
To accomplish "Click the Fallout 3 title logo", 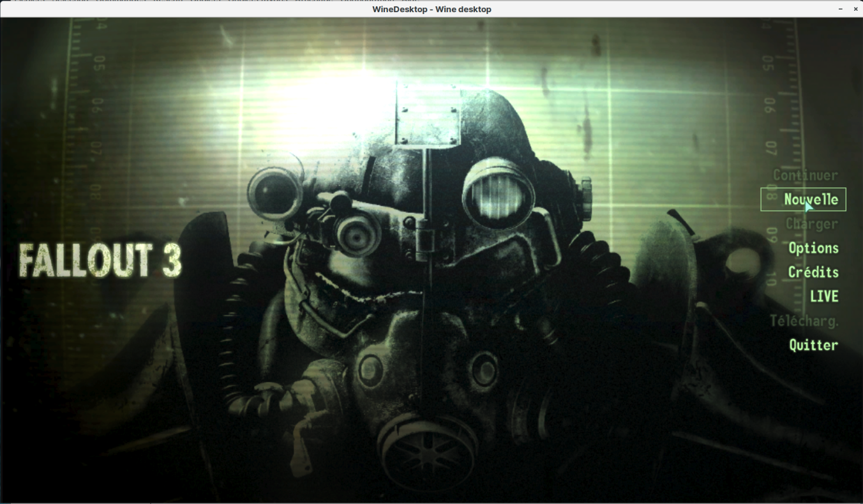I will pyautogui.click(x=100, y=260).
